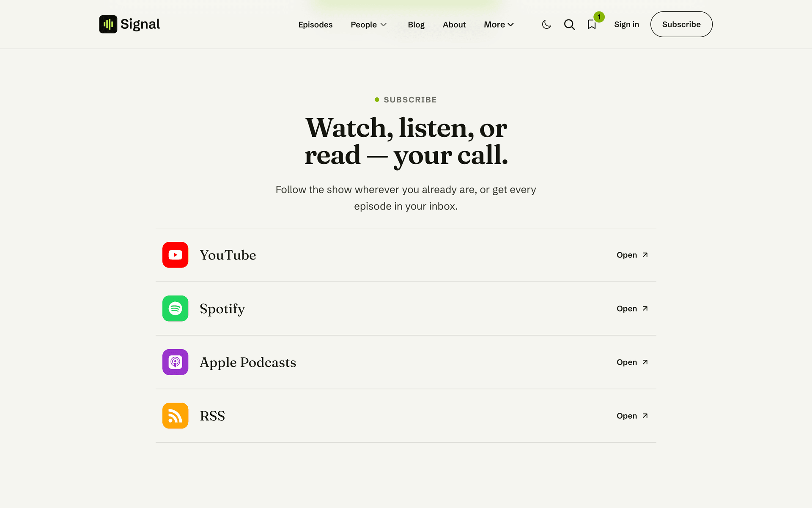Click the Spotify app icon
The image size is (812, 508).
point(175,309)
